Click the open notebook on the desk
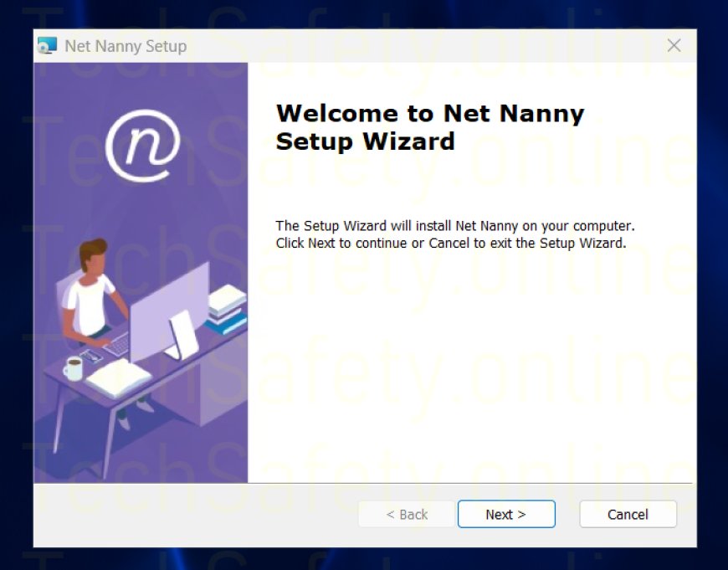Viewport: 728px width, 570px height. click(118, 377)
